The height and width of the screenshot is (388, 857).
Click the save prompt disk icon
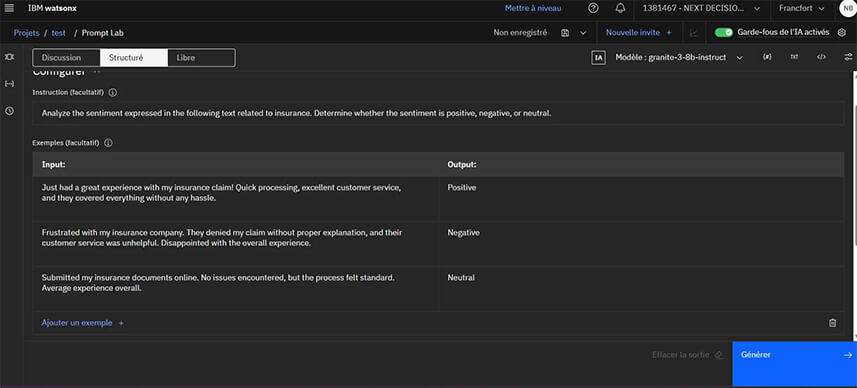pos(565,33)
